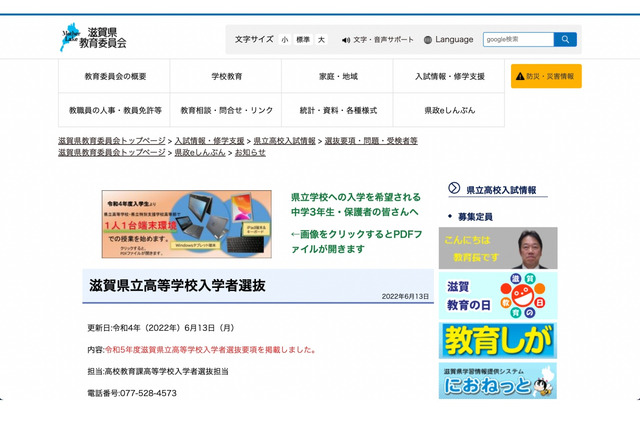
Task: Click the date 2022年6月13日 under the heading
Action: pyautogui.click(x=405, y=297)
